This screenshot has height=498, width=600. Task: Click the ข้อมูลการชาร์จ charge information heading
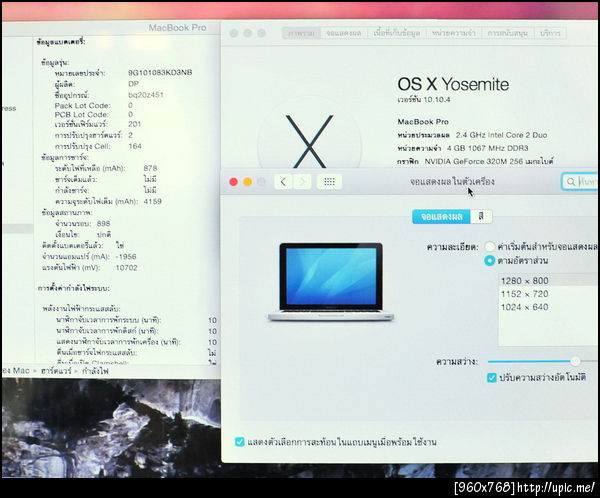[65, 157]
